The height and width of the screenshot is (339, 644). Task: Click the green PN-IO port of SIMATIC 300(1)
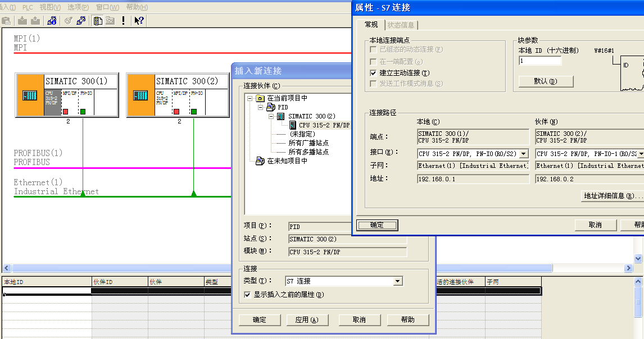click(x=83, y=112)
